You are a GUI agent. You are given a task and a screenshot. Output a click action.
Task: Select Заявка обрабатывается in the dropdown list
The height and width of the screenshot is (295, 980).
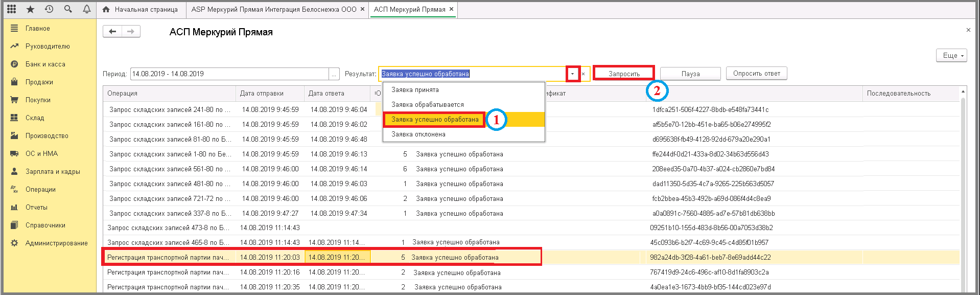pos(464,105)
